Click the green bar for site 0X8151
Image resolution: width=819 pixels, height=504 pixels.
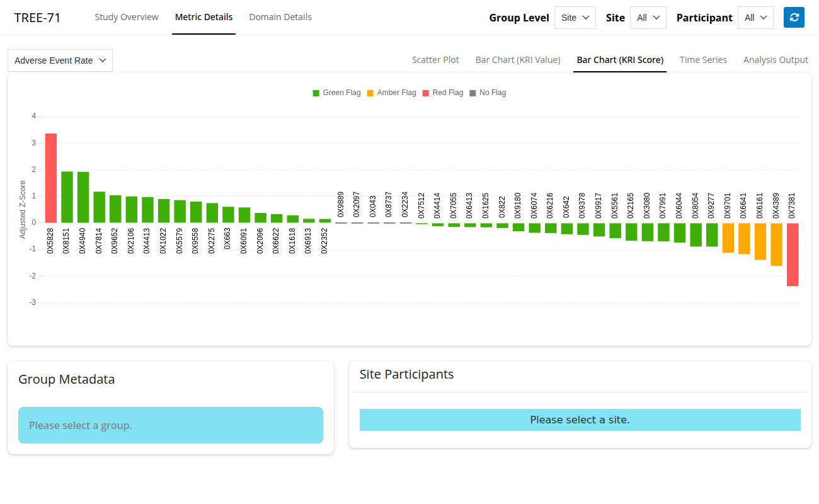[x=67, y=197]
